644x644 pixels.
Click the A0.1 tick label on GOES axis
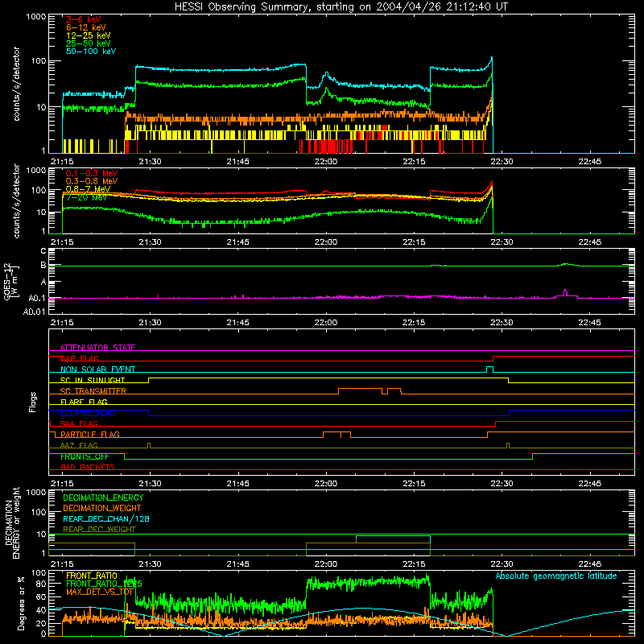point(37,298)
